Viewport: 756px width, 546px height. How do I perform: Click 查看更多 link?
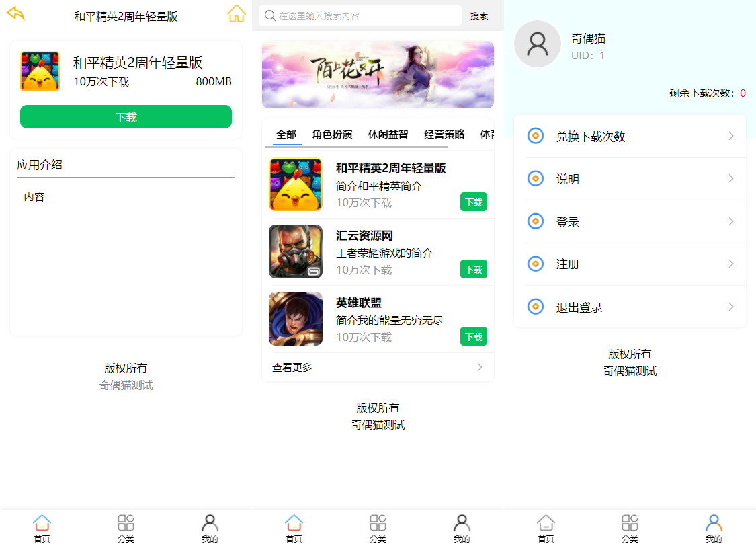(x=292, y=368)
